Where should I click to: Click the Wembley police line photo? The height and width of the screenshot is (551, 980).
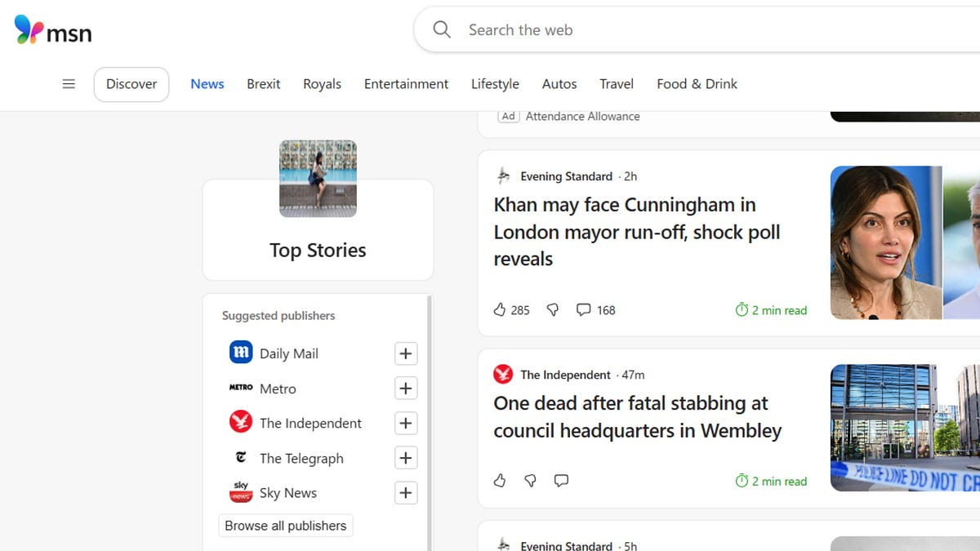coord(905,428)
